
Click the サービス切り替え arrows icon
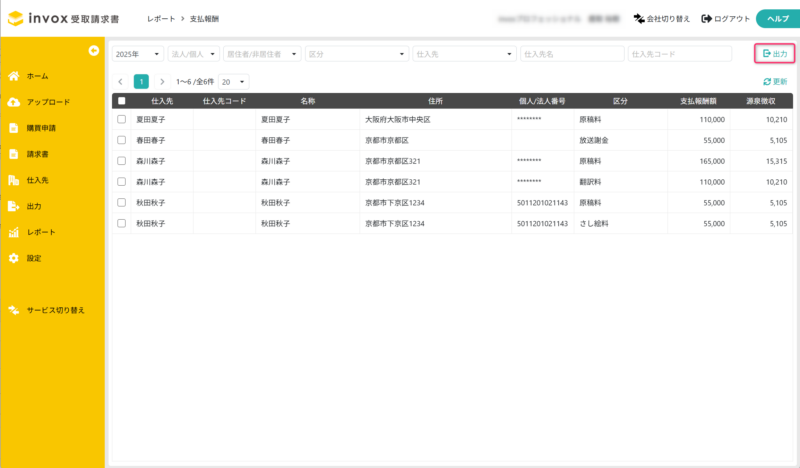14,310
